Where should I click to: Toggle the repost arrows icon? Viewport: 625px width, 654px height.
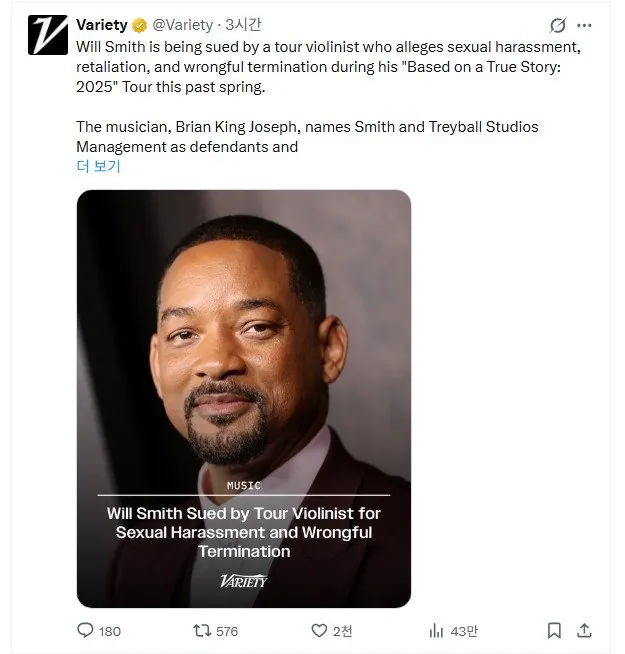(x=200, y=630)
